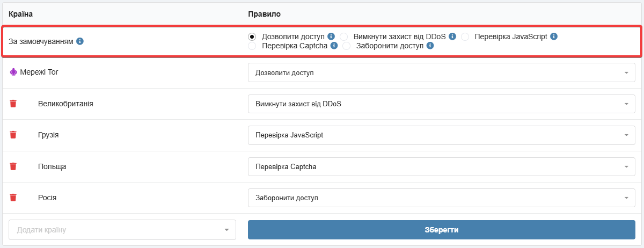Expand the Великобританія rule dropdown
644x248 pixels.
coord(441,104)
